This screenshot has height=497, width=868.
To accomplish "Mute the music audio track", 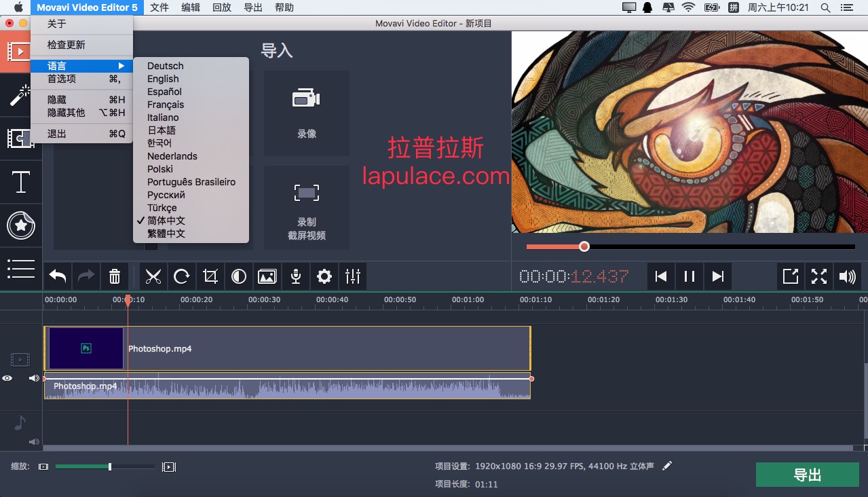I will click(33, 442).
